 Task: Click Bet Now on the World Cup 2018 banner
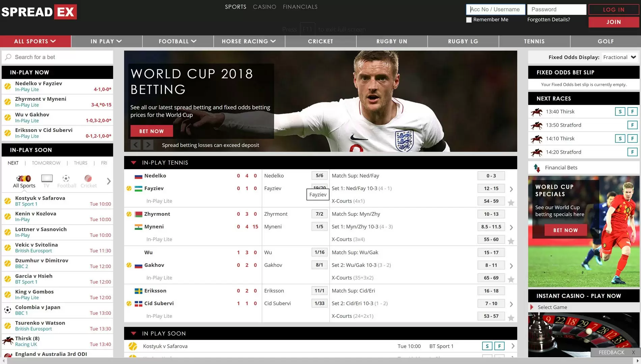[151, 131]
